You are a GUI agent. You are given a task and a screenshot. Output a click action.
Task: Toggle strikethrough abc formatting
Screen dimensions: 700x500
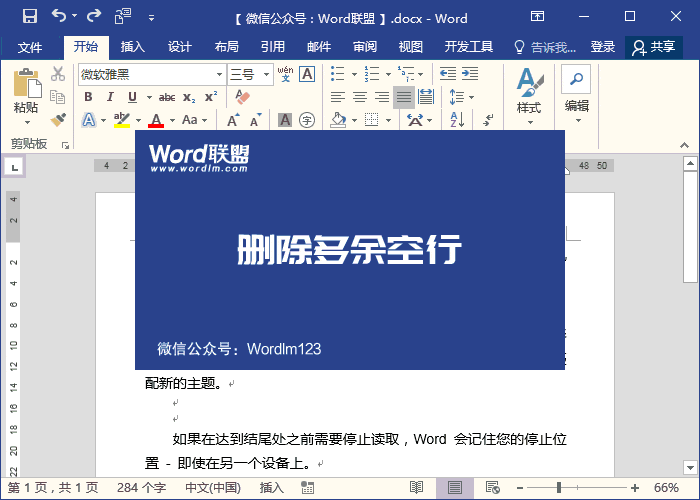[x=167, y=97]
